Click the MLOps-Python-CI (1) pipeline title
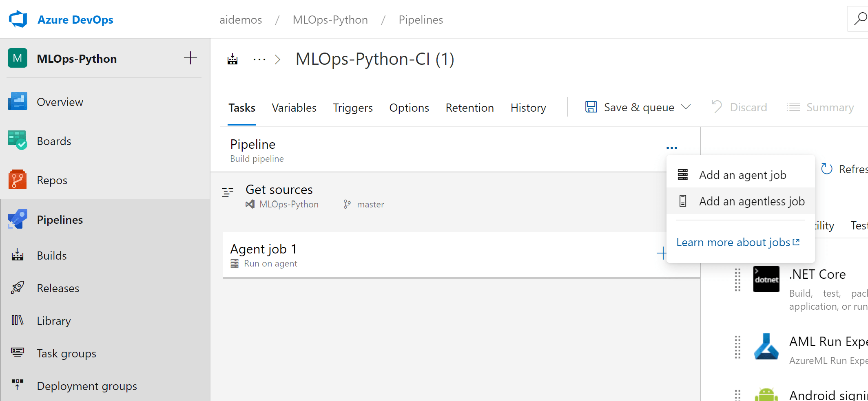The height and width of the screenshot is (401, 868). tap(375, 59)
